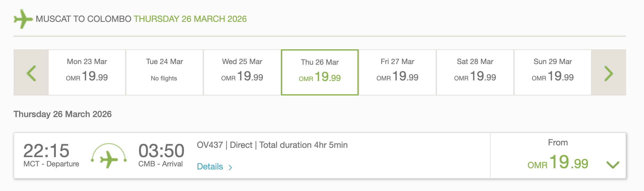Go to previous week of dates
This screenshot has width=644, height=191.
click(x=31, y=73)
